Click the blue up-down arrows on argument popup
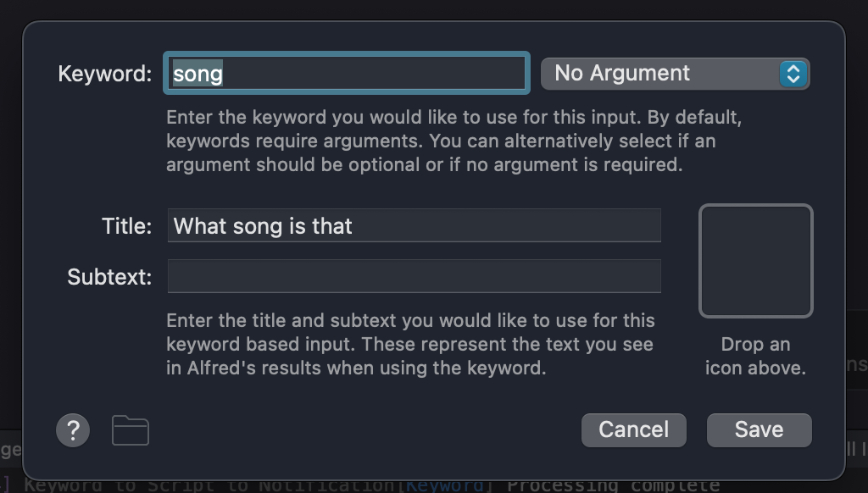This screenshot has width=868, height=493. tap(793, 74)
